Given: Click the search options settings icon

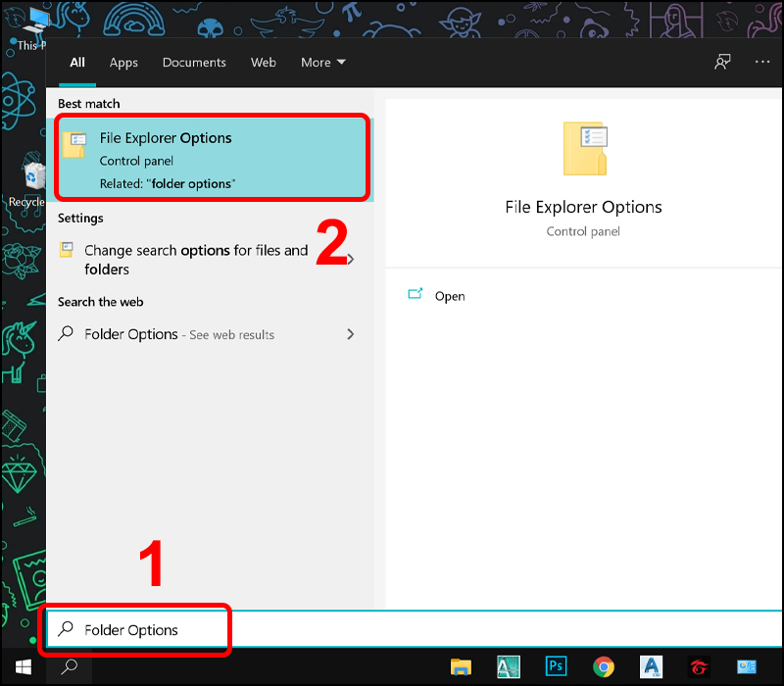Looking at the screenshot, I should click(x=67, y=250).
